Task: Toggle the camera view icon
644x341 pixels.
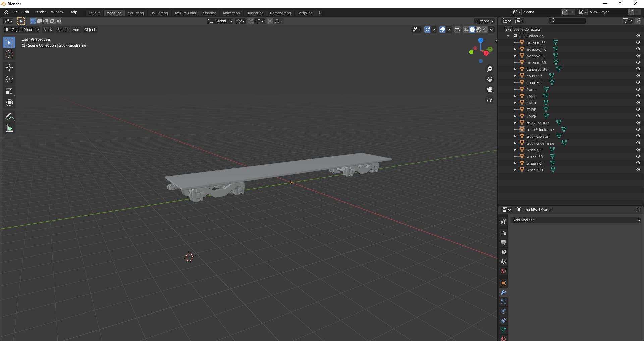Action: point(490,90)
